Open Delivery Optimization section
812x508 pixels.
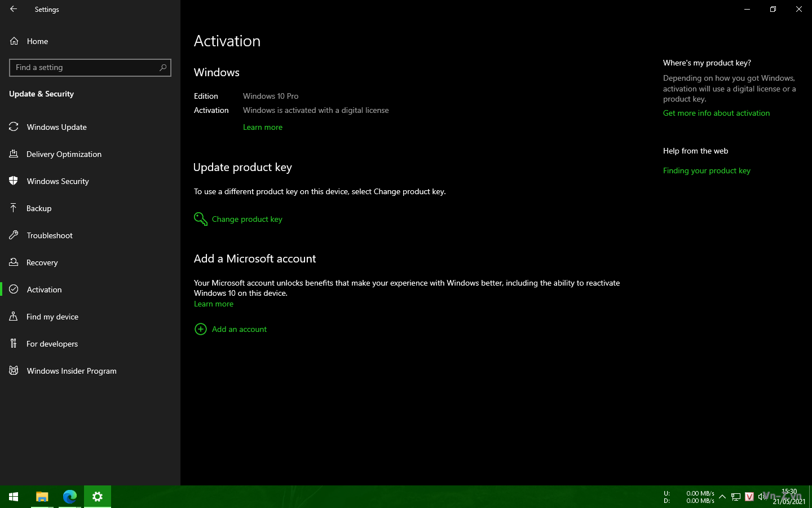pyautogui.click(x=90, y=154)
